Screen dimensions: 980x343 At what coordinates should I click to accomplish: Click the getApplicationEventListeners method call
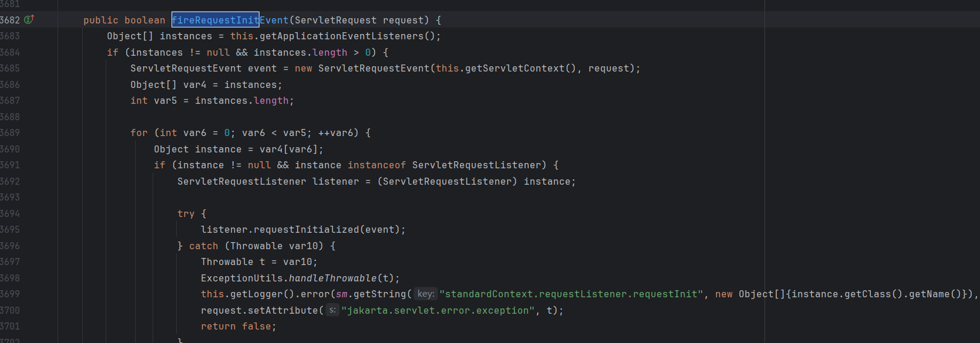[x=341, y=36]
